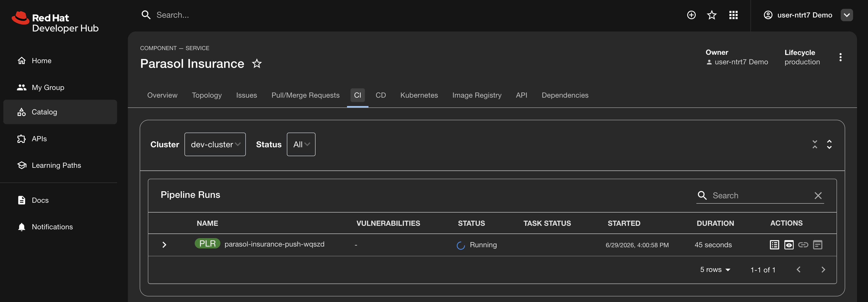Screen dimensions: 868x302
Task: Click the 45 seconds duration value
Action: click(x=713, y=245)
